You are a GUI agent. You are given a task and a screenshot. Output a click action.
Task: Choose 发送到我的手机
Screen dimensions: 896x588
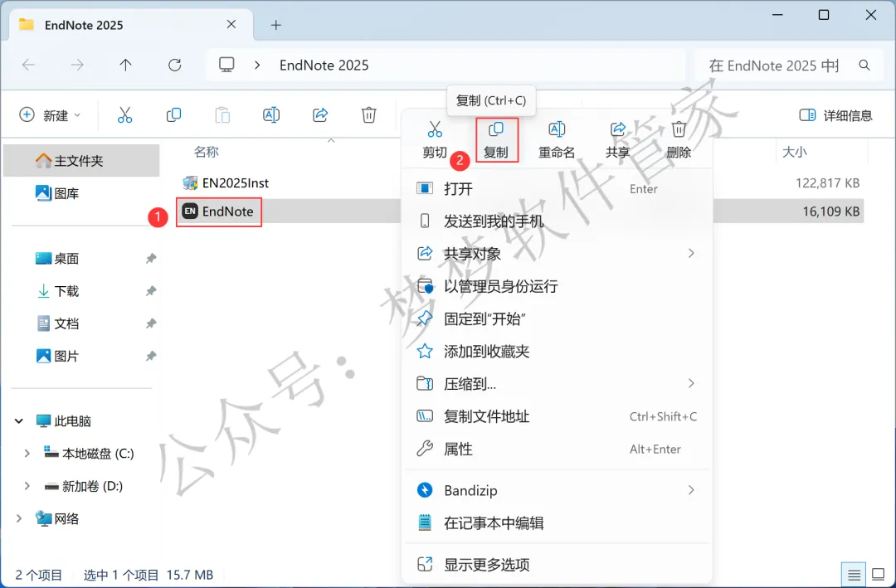(x=558, y=221)
